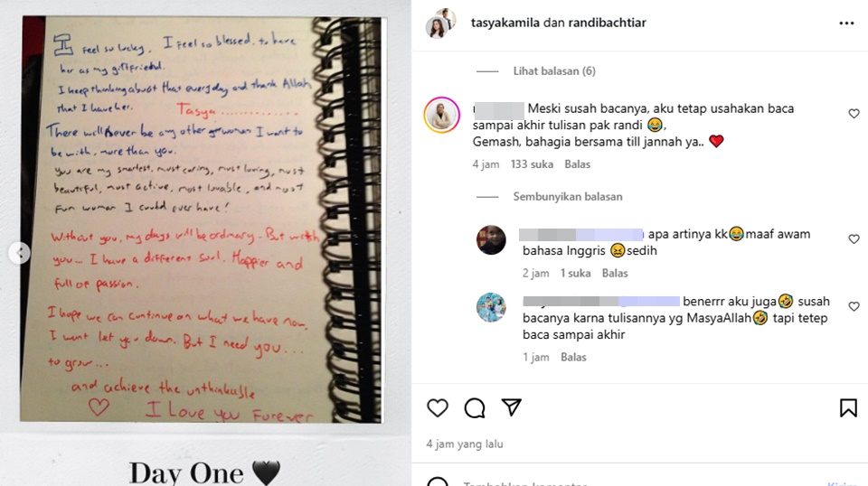Open the emoji picker beside comment field
This screenshot has width=868, height=486.
pos(438,482)
